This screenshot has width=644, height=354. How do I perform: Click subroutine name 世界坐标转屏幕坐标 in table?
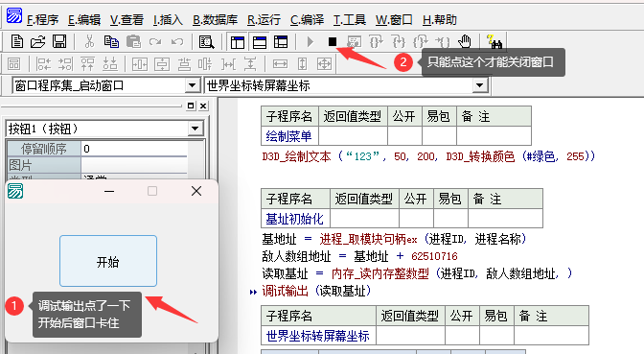[x=317, y=336]
